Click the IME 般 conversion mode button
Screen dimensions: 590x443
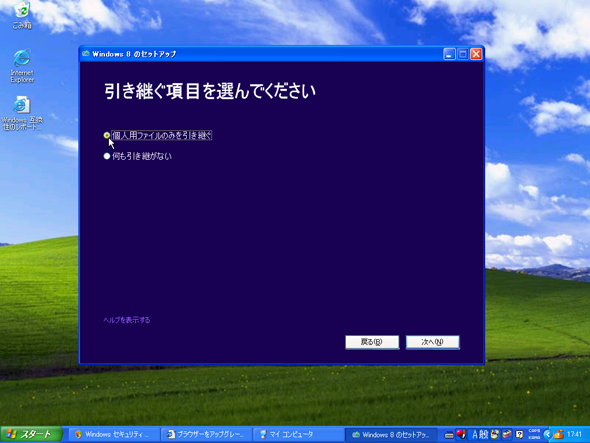pyautogui.click(x=484, y=435)
